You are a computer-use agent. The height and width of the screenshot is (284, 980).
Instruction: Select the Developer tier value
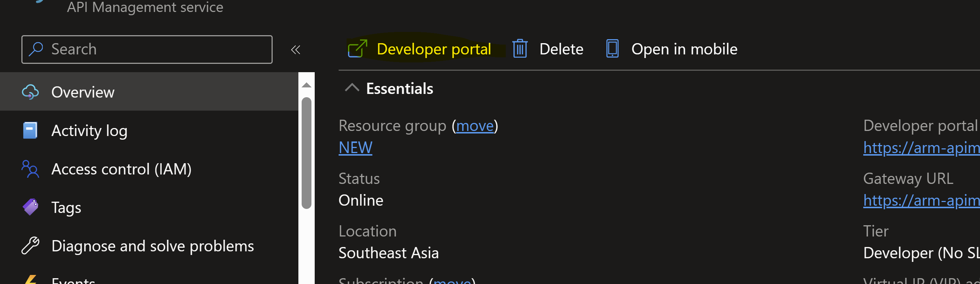coord(921,253)
